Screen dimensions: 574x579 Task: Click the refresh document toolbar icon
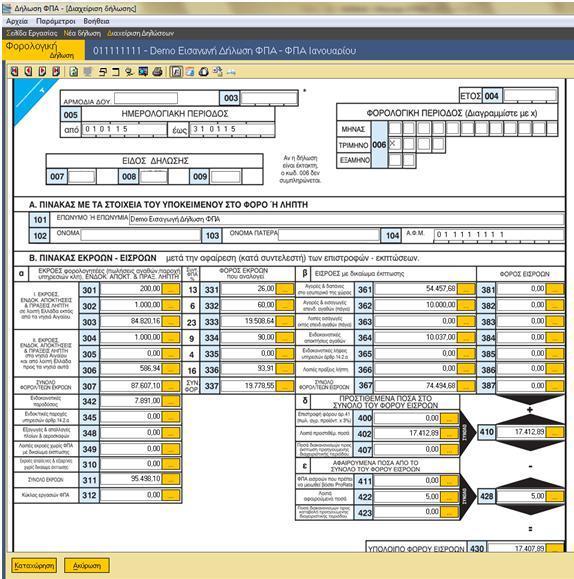tap(74, 72)
